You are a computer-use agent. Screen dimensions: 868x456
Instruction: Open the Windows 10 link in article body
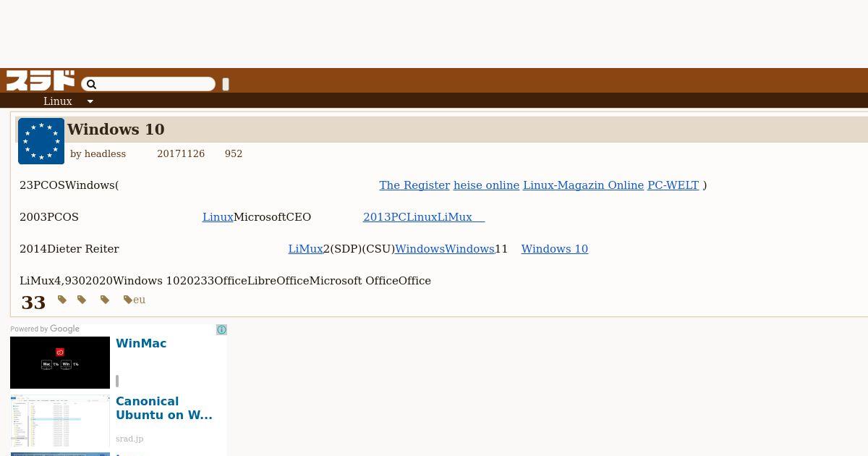point(555,249)
